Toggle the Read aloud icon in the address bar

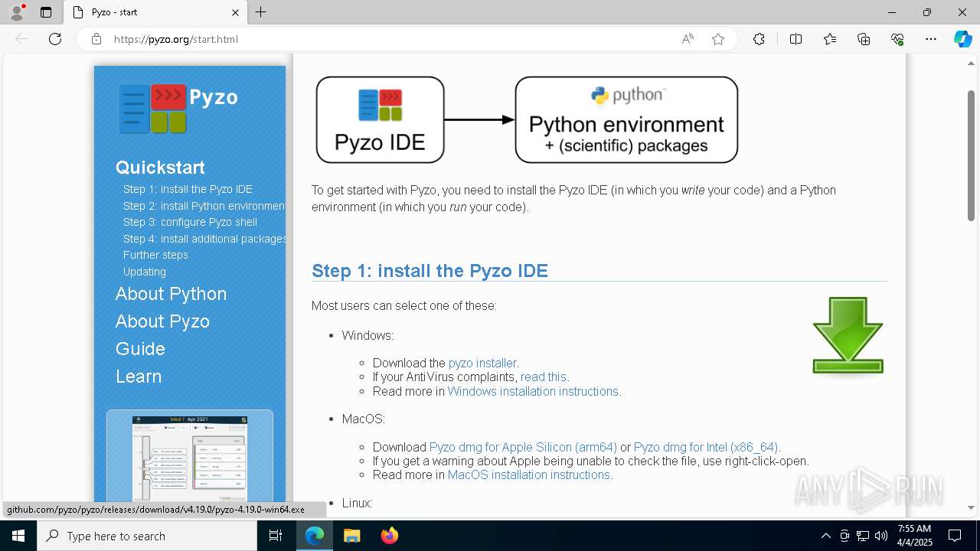coord(688,39)
